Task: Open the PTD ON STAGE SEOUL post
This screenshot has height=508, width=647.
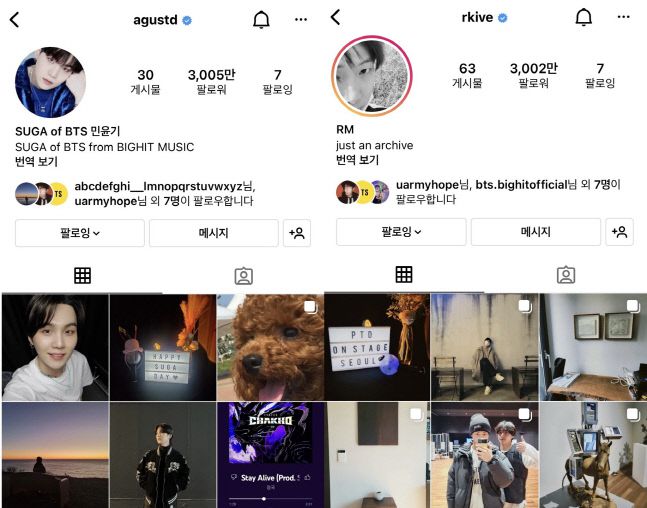Action: 377,347
